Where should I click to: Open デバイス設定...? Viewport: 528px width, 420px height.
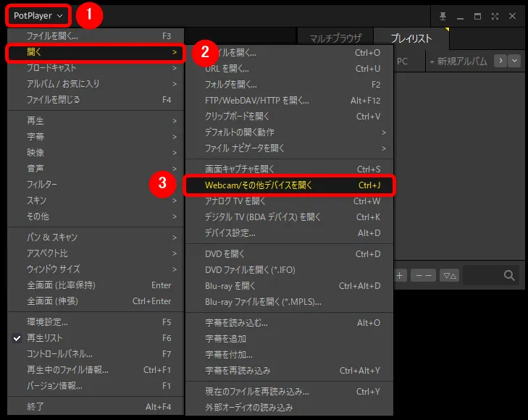coord(289,233)
